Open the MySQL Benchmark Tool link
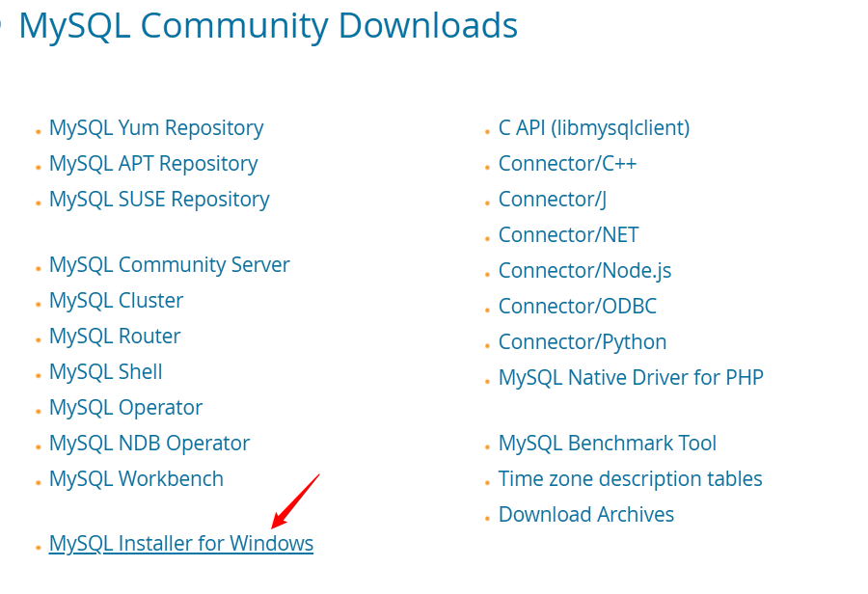Image resolution: width=868 pixels, height=594 pixels. (x=608, y=444)
